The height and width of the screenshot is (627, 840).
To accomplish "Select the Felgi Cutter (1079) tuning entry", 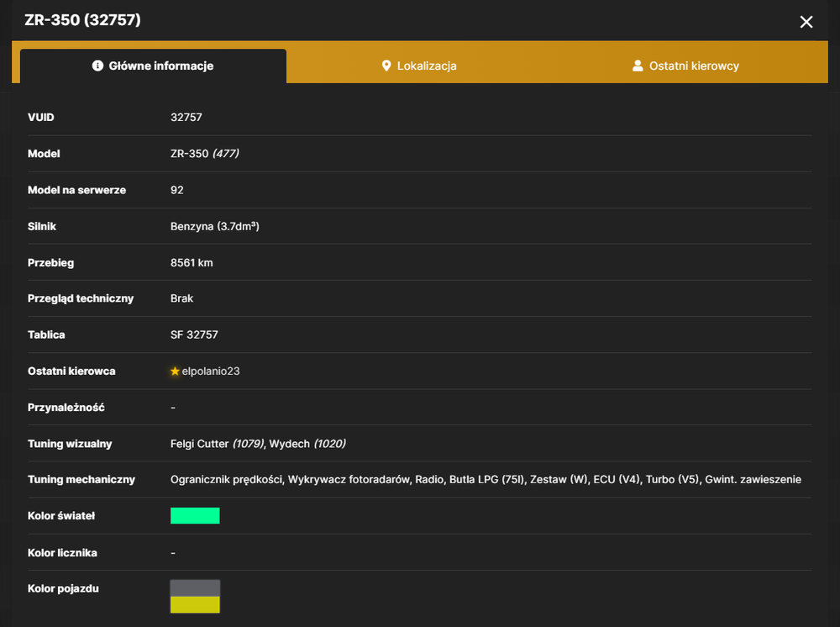I will pyautogui.click(x=217, y=444).
